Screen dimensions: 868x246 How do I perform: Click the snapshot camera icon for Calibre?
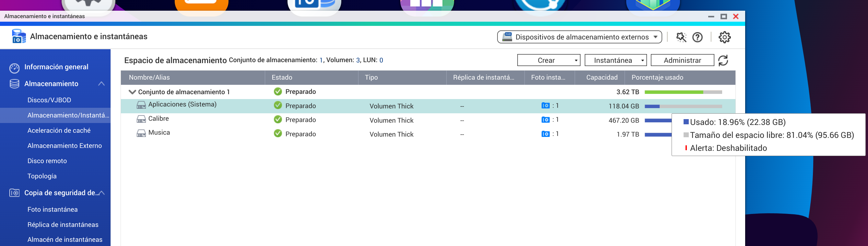[545, 120]
